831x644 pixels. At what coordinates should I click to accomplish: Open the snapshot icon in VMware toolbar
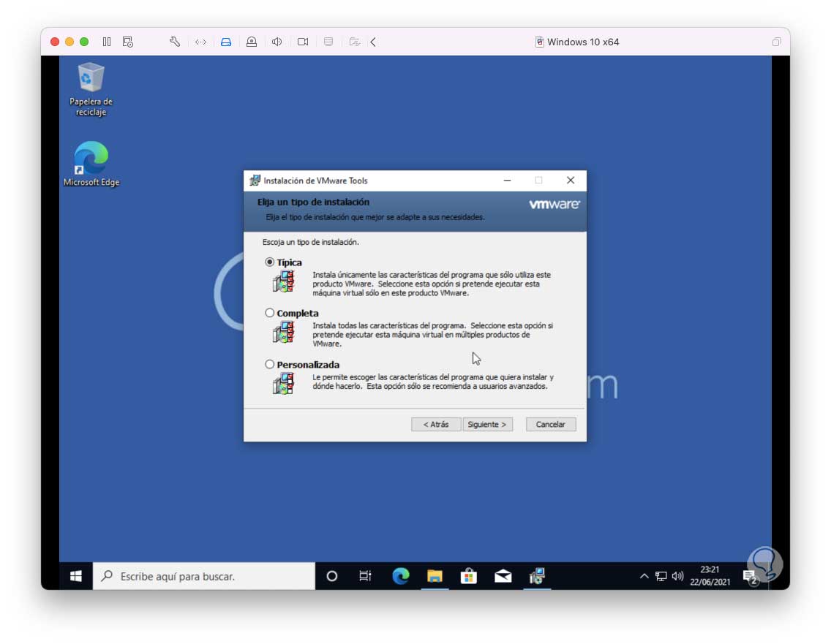128,42
